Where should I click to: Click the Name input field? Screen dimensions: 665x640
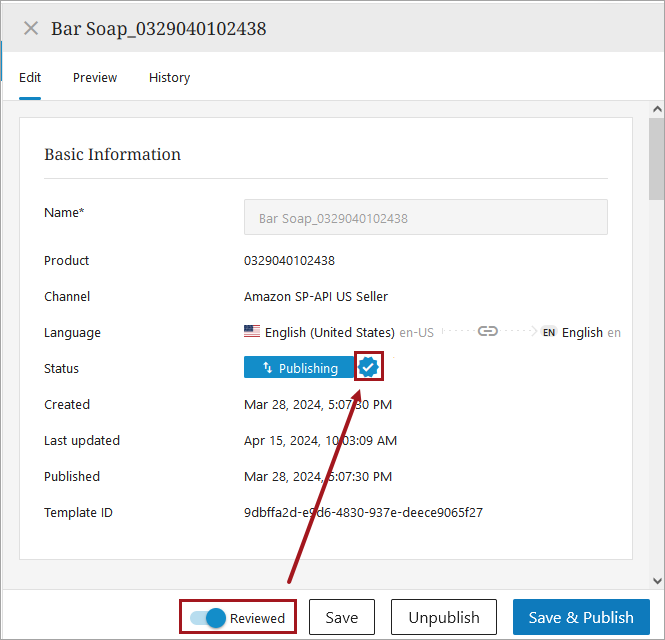coord(426,217)
